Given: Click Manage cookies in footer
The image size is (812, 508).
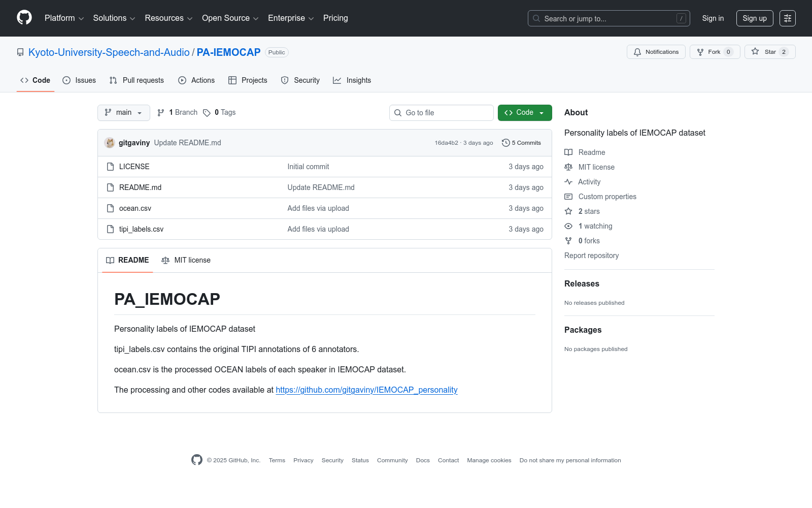Looking at the screenshot, I should pyautogui.click(x=489, y=460).
